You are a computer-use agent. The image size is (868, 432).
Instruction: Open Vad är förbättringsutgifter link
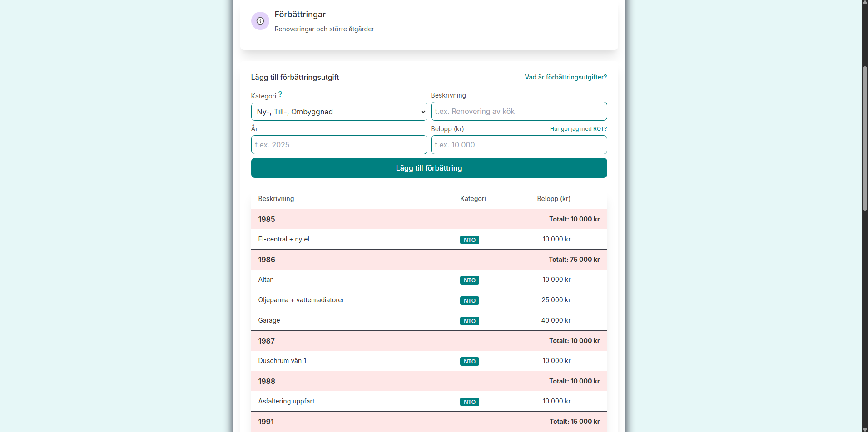click(565, 77)
